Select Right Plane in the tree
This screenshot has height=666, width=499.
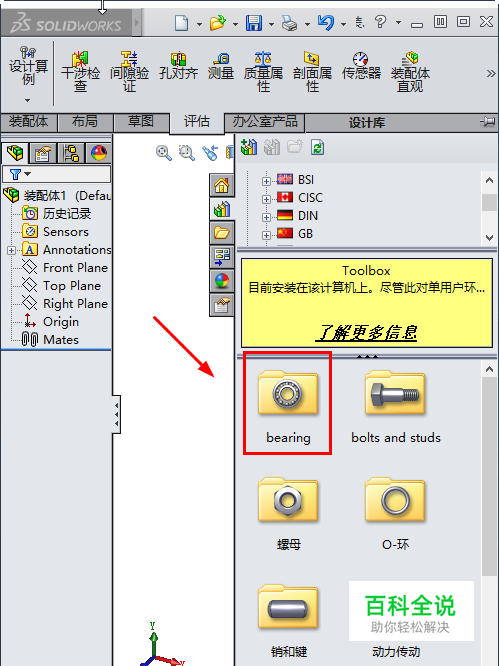(65, 304)
